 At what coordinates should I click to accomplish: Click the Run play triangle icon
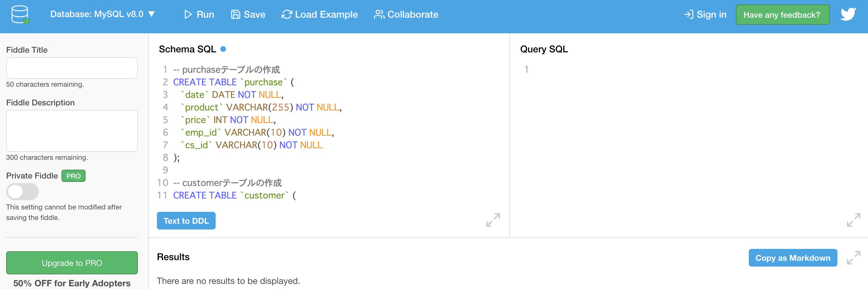point(188,14)
